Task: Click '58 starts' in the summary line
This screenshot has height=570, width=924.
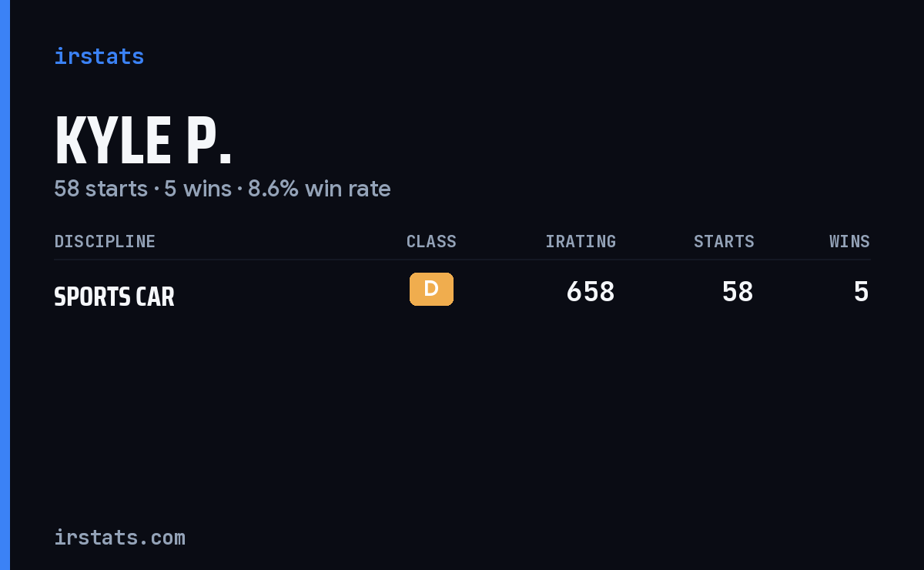Action: point(101,189)
